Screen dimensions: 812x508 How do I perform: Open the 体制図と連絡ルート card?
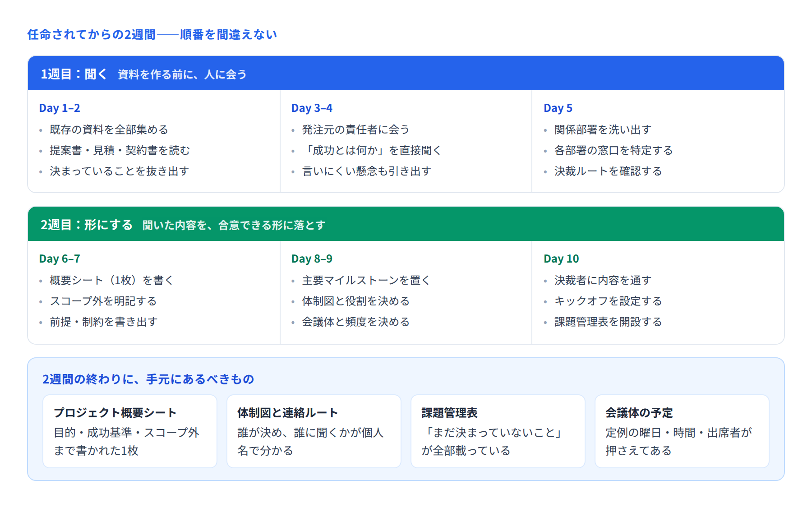tap(314, 431)
